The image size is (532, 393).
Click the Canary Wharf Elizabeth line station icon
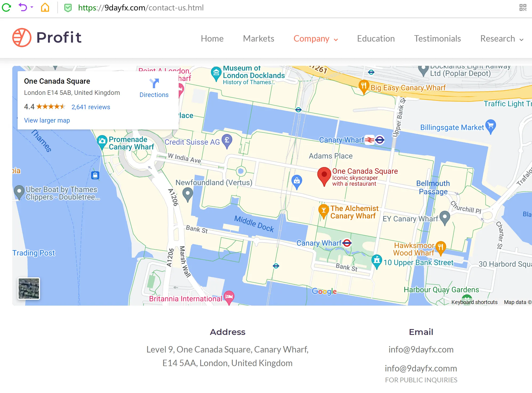pyautogui.click(x=380, y=140)
